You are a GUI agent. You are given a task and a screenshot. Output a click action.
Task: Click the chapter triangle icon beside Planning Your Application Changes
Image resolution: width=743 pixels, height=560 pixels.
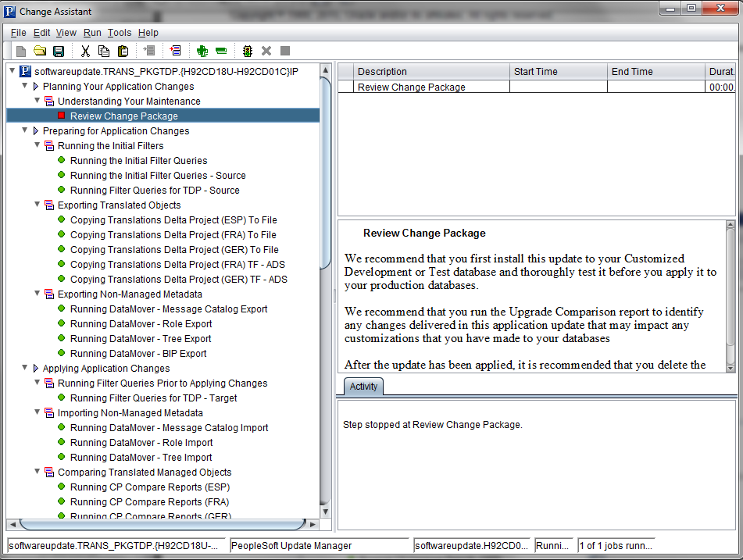pos(35,86)
